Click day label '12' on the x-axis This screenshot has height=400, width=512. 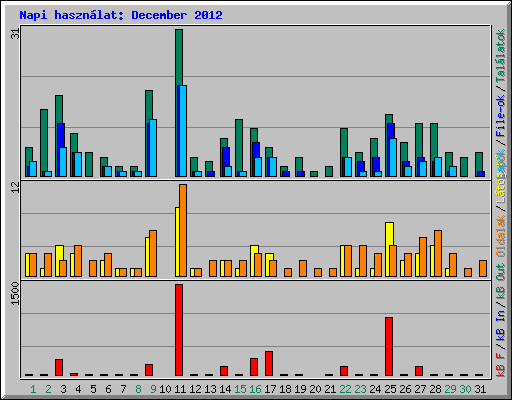pos(195,389)
